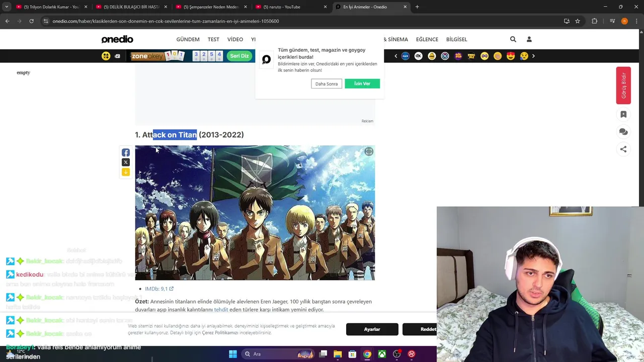The image size is (644, 362).
Task: Open the EĞLENCE menu
Action: pos(427,39)
